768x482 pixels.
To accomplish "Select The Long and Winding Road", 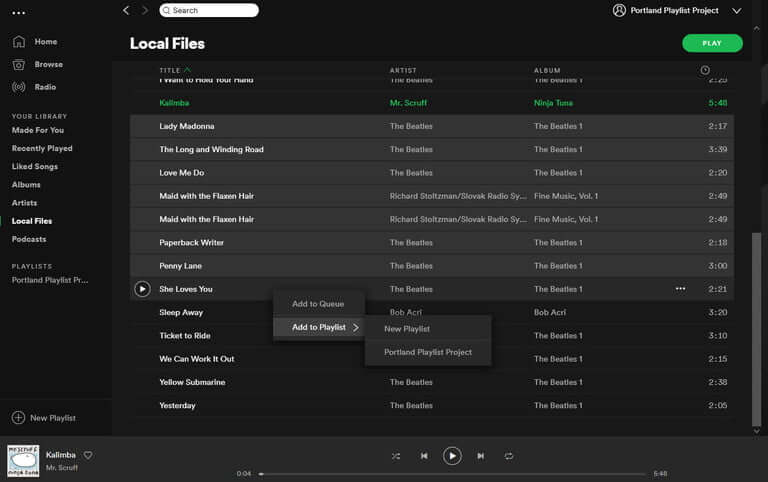I will [432, 149].
